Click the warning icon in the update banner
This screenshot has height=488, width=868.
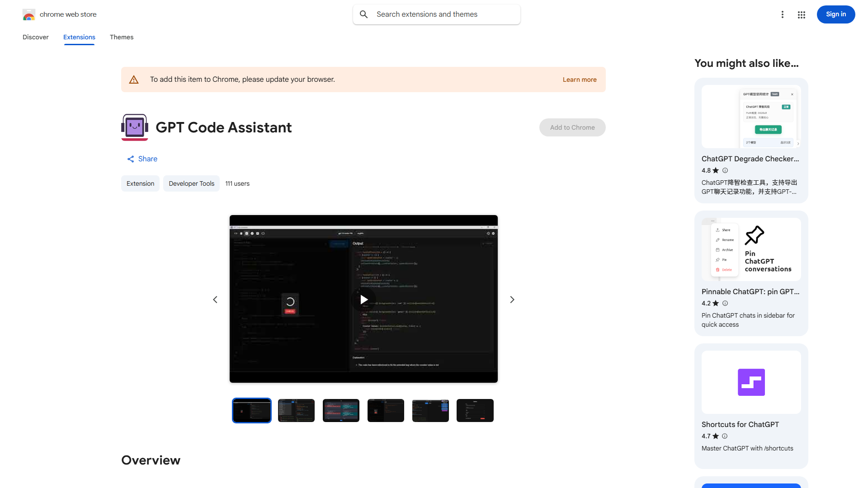134,79
